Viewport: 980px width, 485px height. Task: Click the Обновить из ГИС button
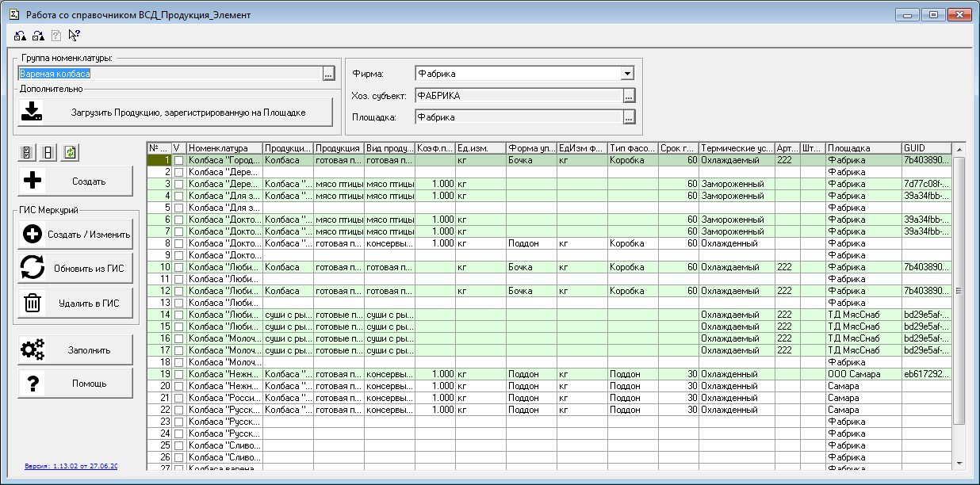point(75,269)
